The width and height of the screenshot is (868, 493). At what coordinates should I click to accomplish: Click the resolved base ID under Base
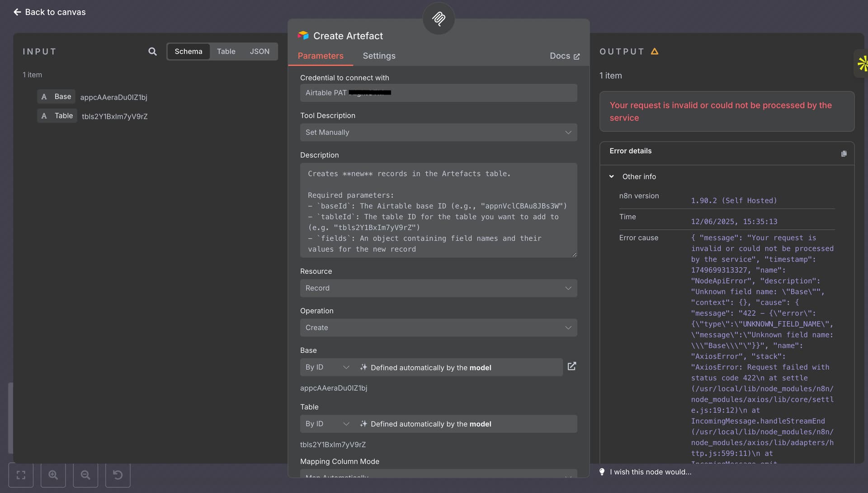333,388
